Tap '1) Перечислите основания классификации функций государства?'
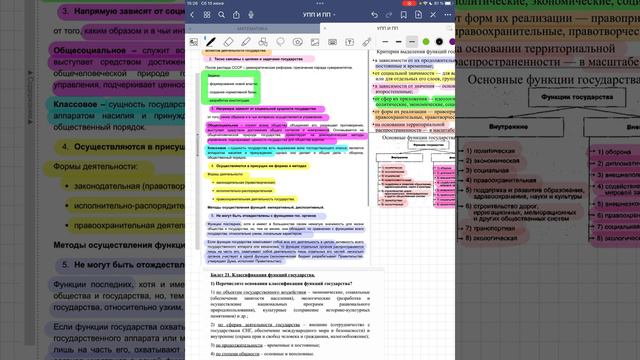640x360 pixels. point(282,283)
